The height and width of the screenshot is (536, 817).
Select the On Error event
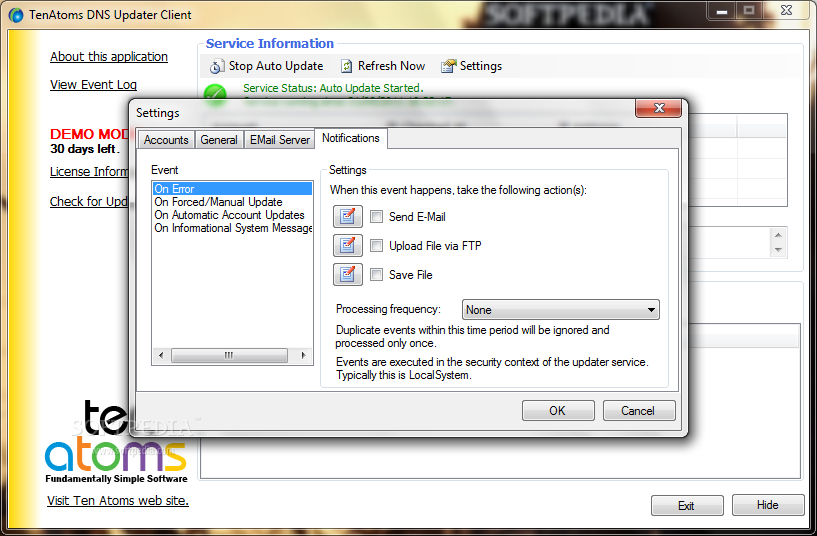point(232,189)
